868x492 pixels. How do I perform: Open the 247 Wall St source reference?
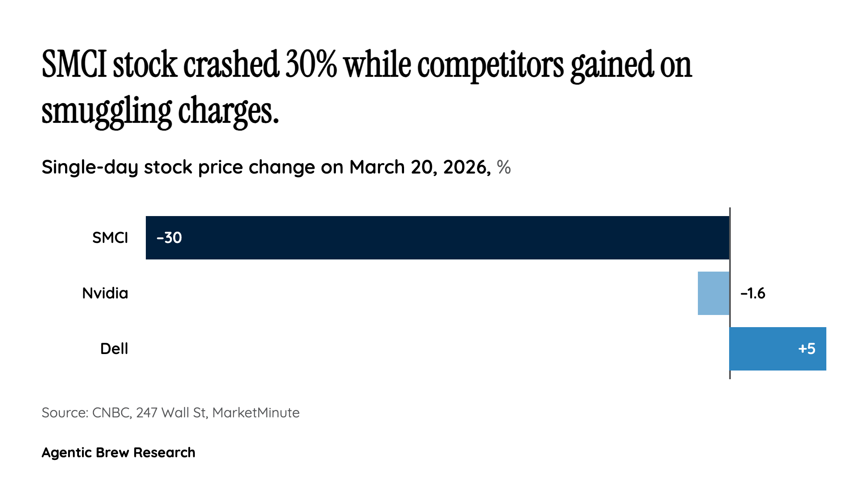[171, 413]
